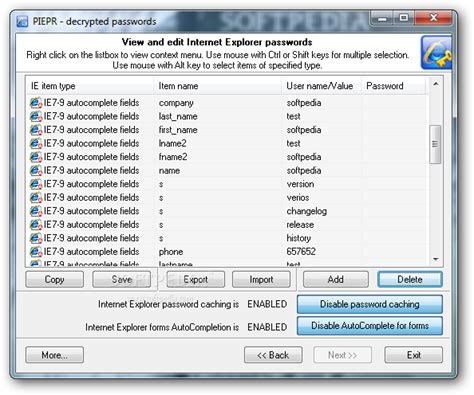The height and width of the screenshot is (395, 474).
Task: Click the User name/Value column header
Action: click(322, 86)
